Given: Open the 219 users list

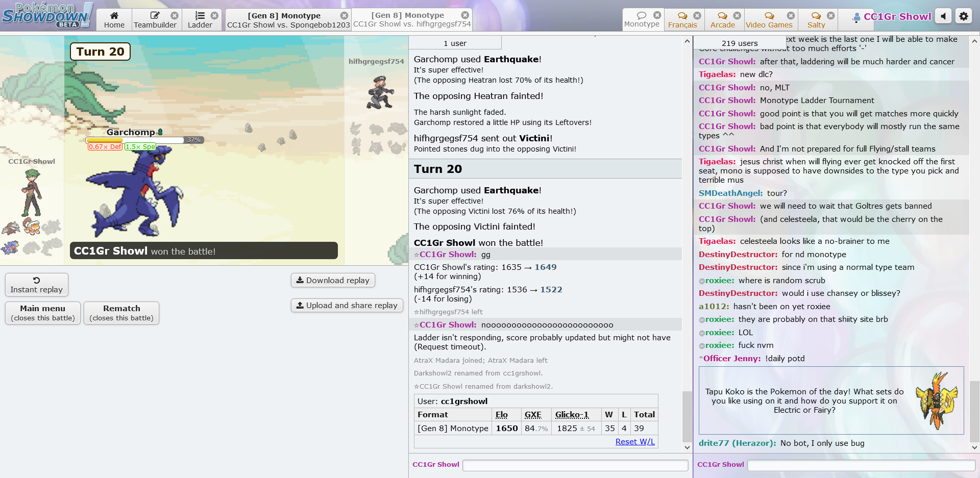Looking at the screenshot, I should (740, 43).
